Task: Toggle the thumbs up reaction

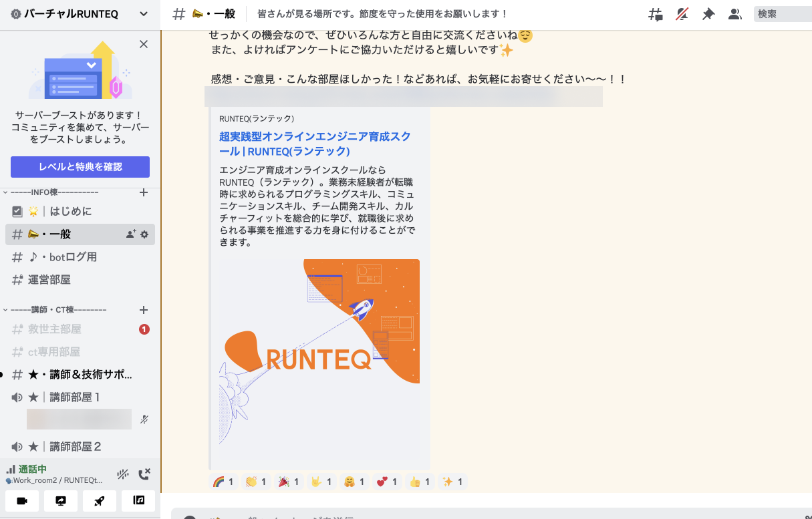Action: coord(420,481)
